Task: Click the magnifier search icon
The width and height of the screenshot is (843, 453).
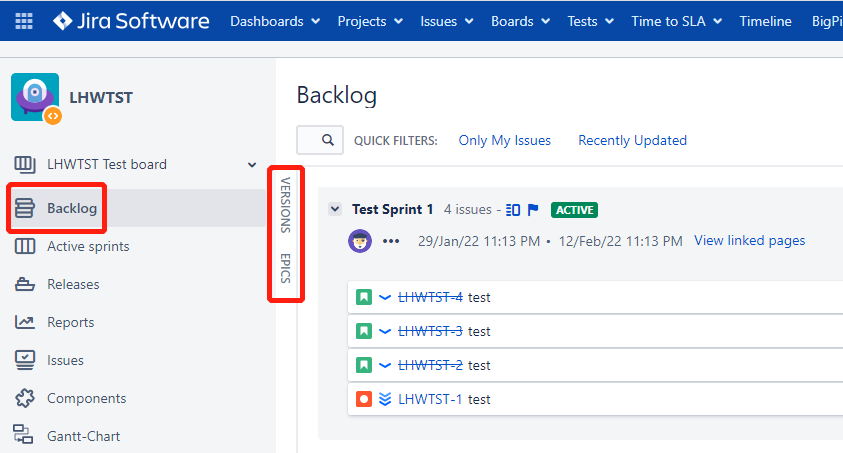Action: coord(327,140)
